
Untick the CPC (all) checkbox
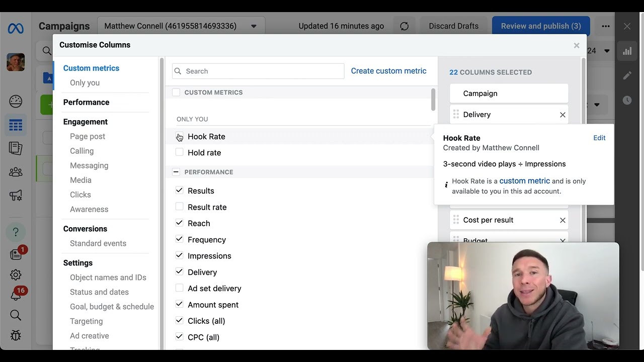point(179,337)
